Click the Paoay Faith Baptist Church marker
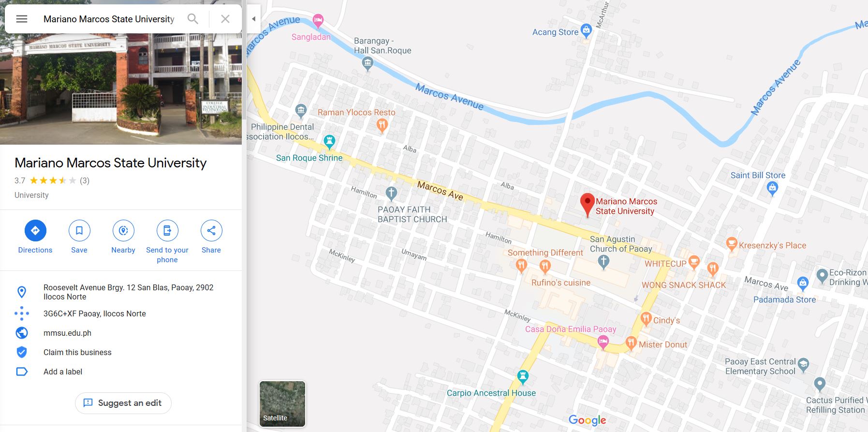 coord(391,194)
